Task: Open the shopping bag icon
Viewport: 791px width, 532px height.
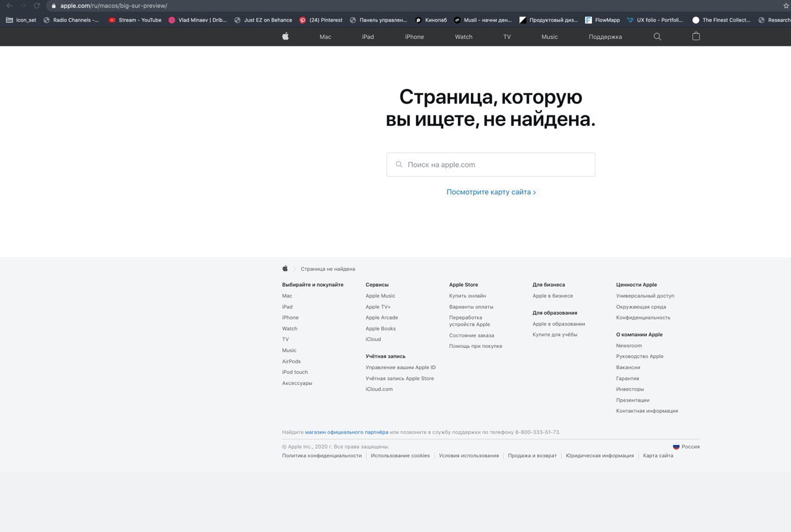Action: (x=696, y=36)
